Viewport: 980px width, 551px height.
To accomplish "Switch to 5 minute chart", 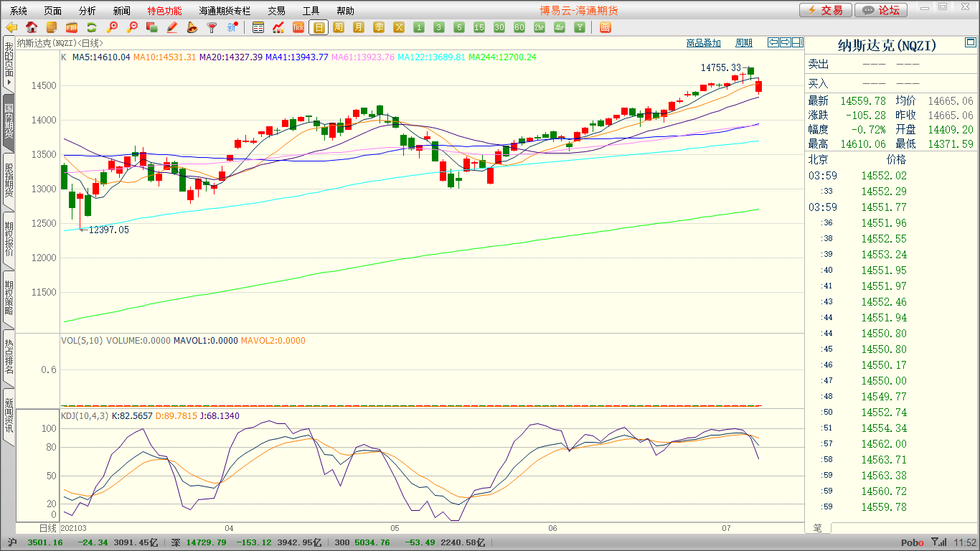I will [x=459, y=27].
